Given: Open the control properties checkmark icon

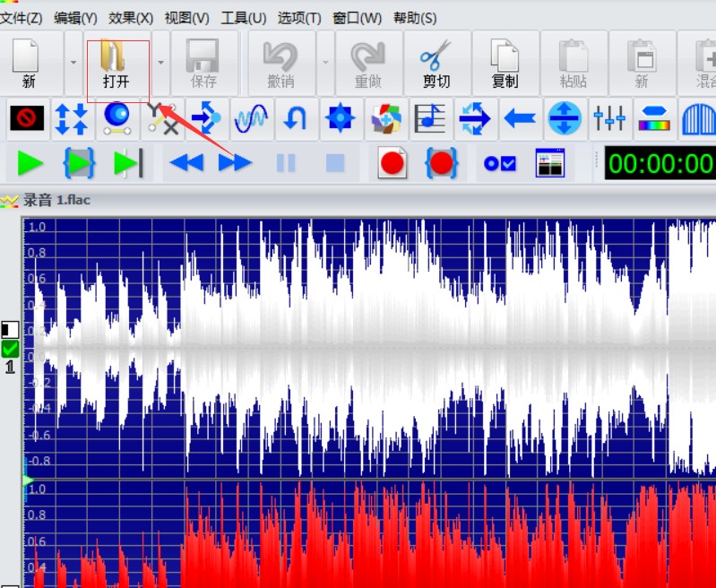Looking at the screenshot, I should click(x=499, y=163).
